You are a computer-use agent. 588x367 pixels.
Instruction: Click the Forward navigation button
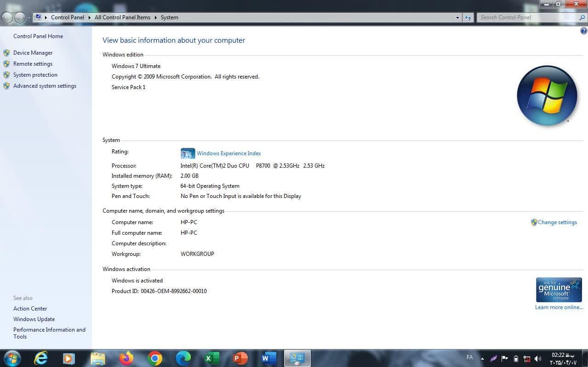(20, 17)
